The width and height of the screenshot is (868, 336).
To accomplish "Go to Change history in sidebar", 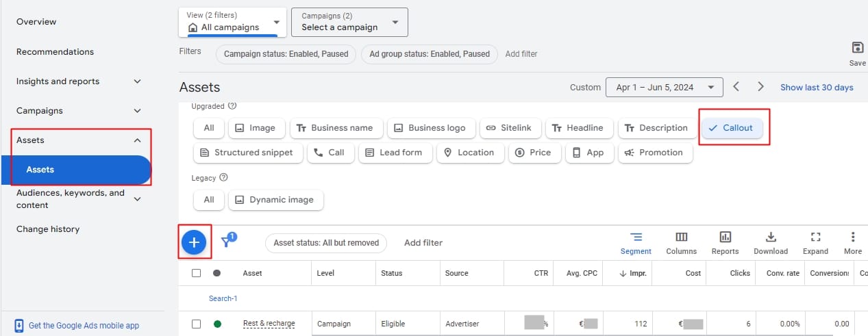I will 48,229.
